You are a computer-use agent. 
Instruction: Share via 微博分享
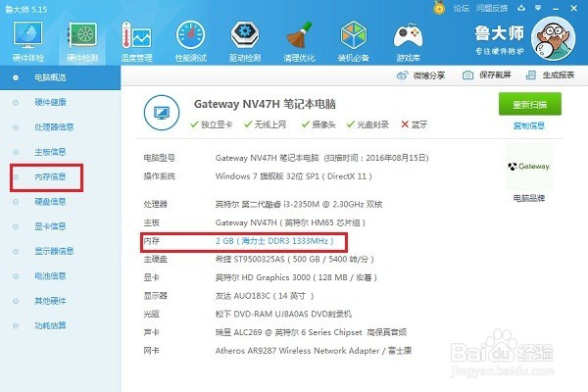coord(420,75)
